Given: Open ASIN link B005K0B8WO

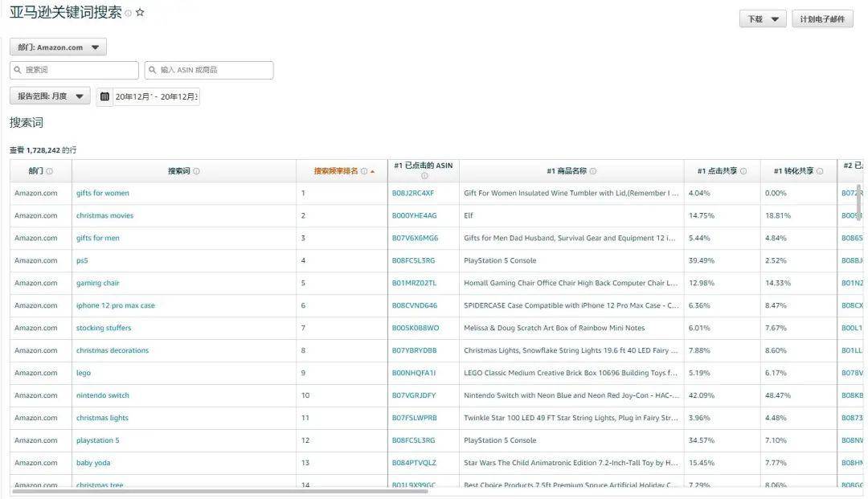Looking at the screenshot, I should [x=416, y=328].
